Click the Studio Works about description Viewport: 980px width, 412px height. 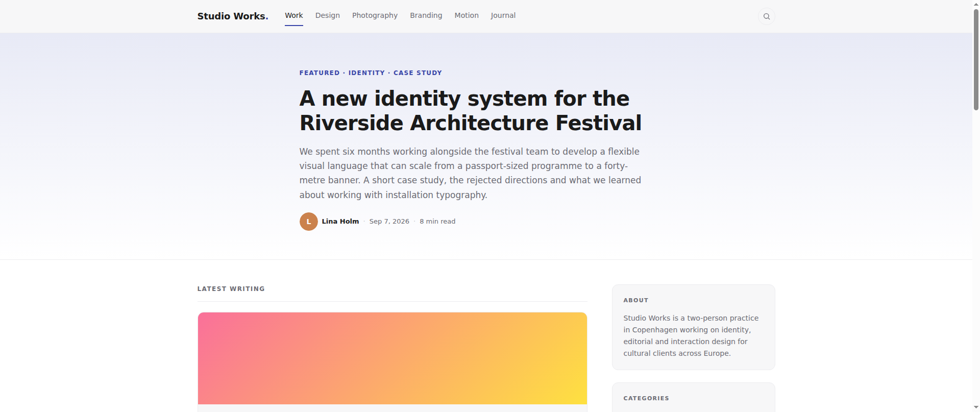[x=691, y=335]
